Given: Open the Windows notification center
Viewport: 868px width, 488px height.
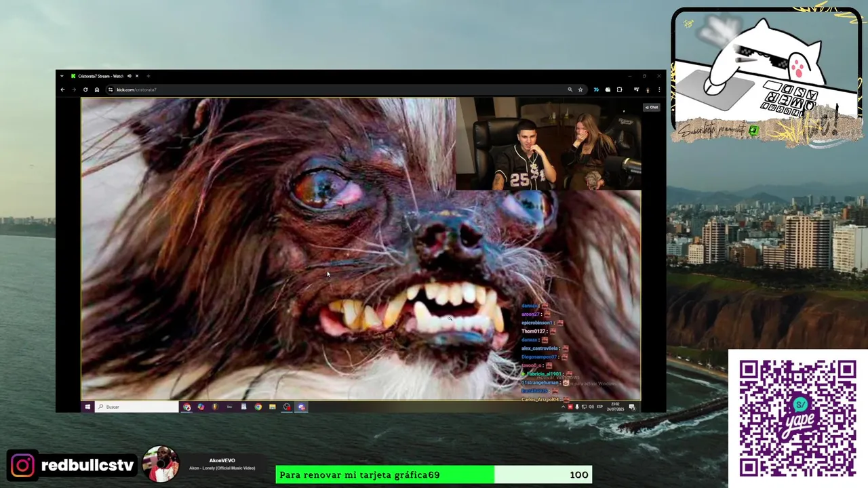Looking at the screenshot, I should [x=631, y=407].
